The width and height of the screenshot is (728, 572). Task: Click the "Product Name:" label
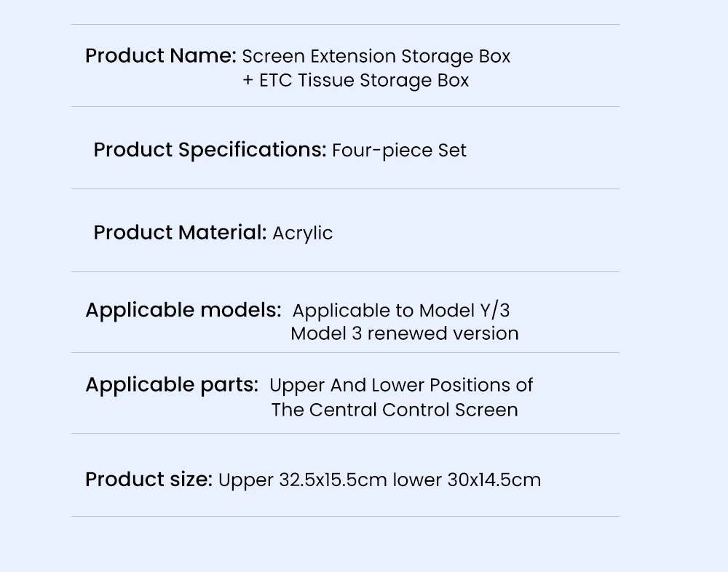point(160,56)
